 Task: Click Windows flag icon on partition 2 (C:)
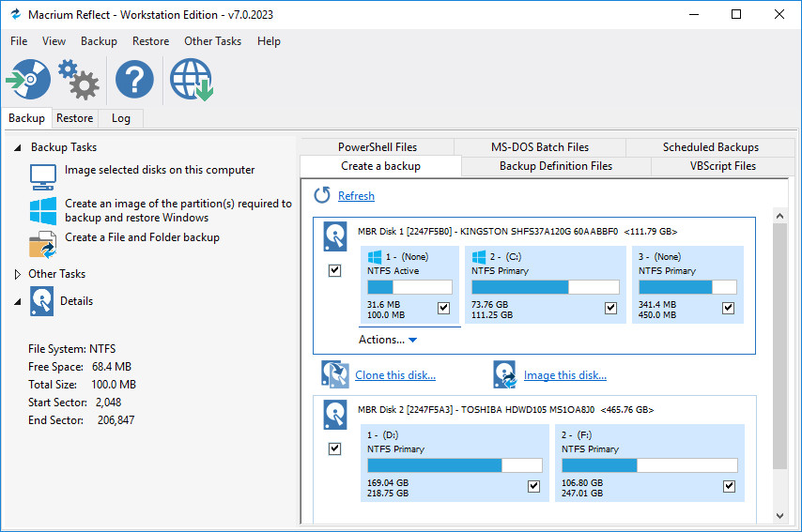479,256
